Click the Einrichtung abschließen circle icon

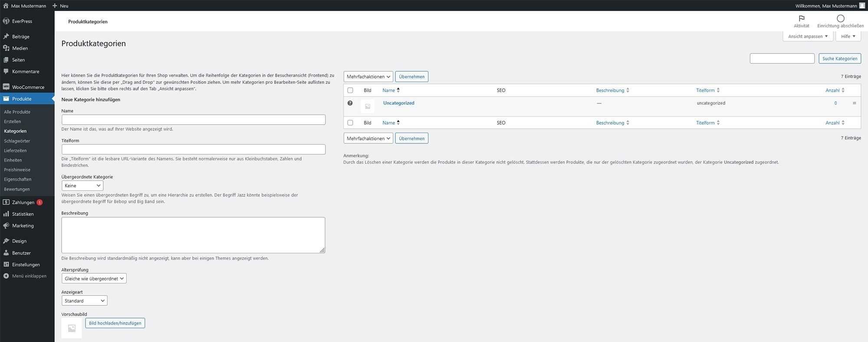[840, 18]
